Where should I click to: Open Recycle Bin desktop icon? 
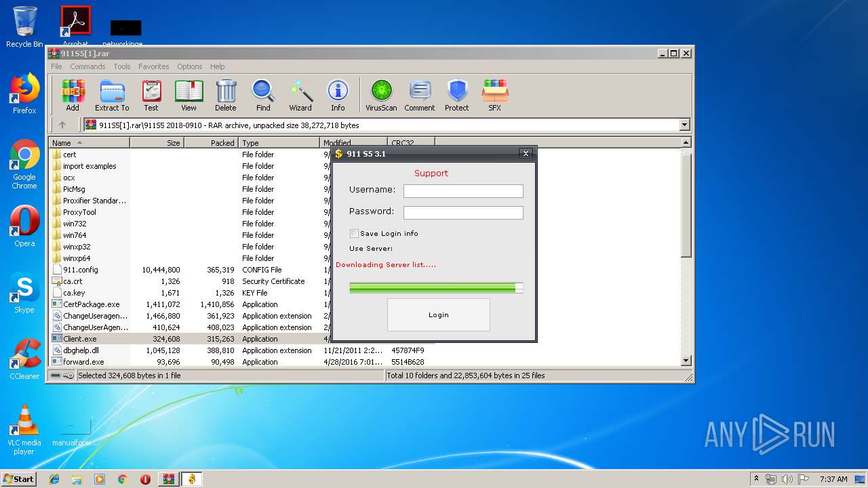24,27
